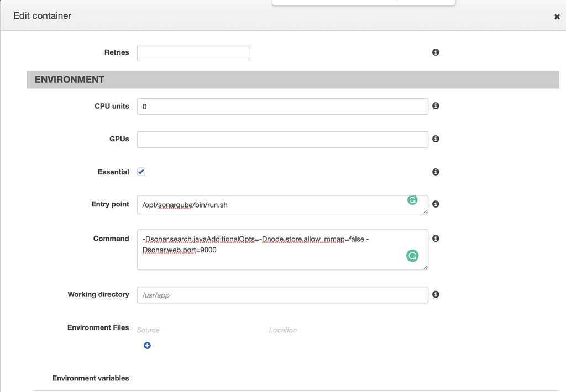The image size is (566, 392).
Task: Click the info icon beside GPUs
Action: click(x=436, y=139)
